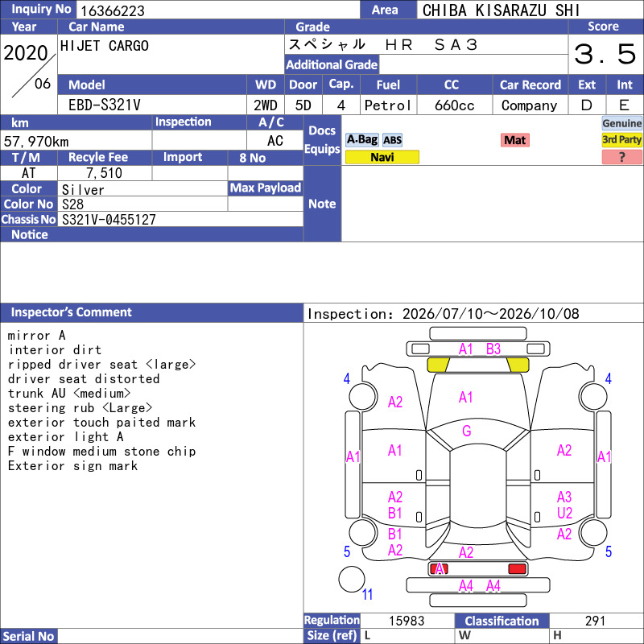
Task: Click comment 'F window medium stone chip'
Action: pyautogui.click(x=101, y=451)
